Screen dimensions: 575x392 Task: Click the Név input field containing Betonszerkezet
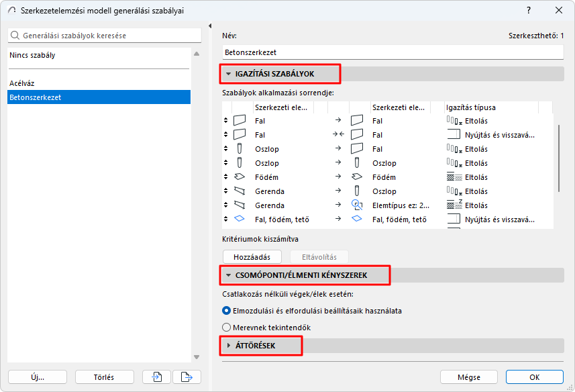pyautogui.click(x=393, y=52)
